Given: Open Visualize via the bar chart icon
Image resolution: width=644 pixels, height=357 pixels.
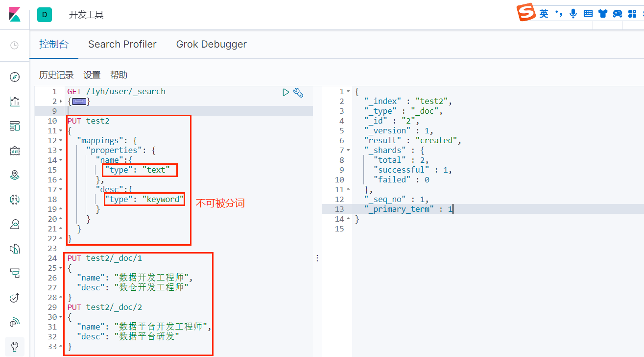Looking at the screenshot, I should (15, 102).
